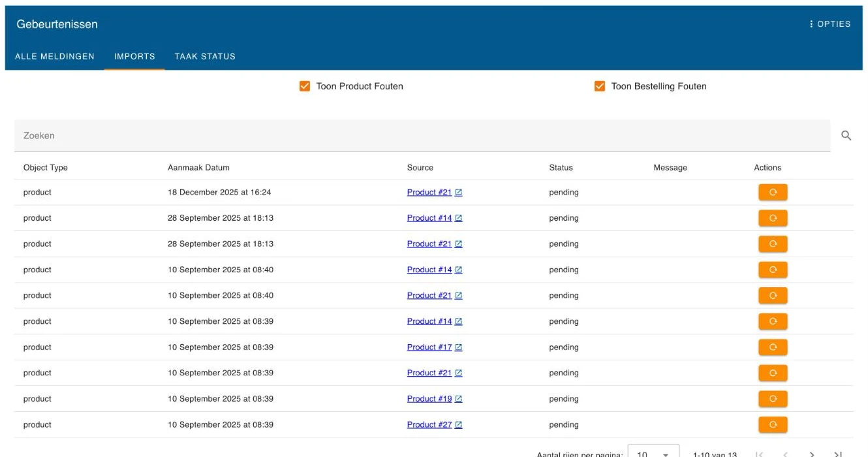Screen dimensions: 868x457
Task: Jump to the last page of results
Action: click(839, 454)
